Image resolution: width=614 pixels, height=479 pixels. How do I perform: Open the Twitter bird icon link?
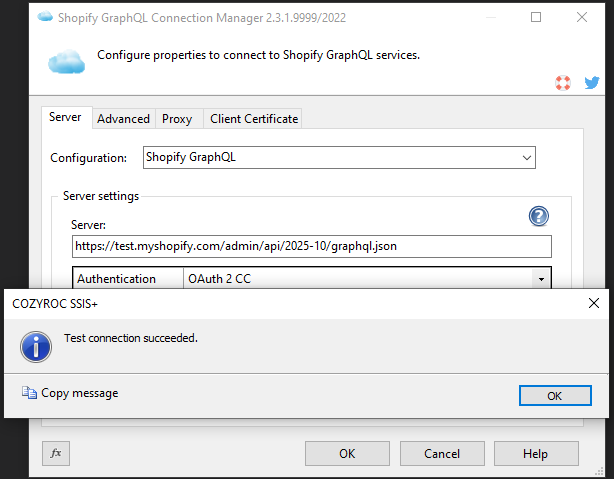pos(592,83)
